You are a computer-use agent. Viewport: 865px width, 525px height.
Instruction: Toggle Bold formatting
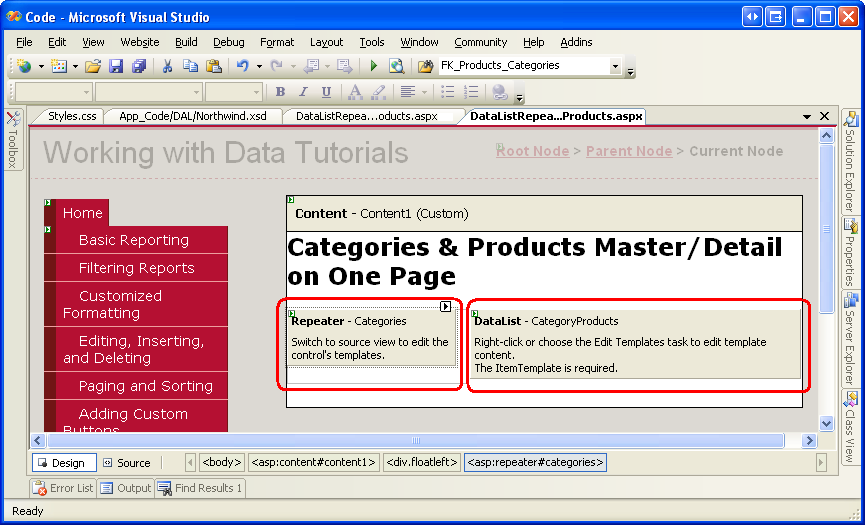click(x=280, y=92)
